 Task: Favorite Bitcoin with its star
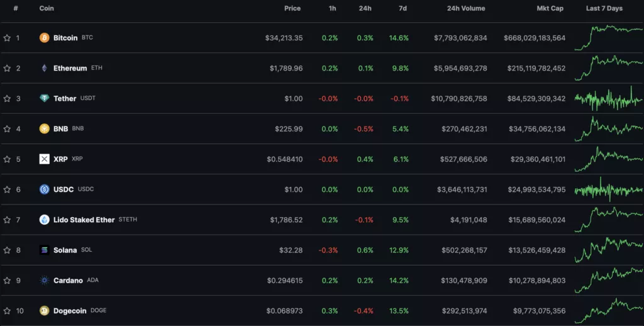coord(7,38)
